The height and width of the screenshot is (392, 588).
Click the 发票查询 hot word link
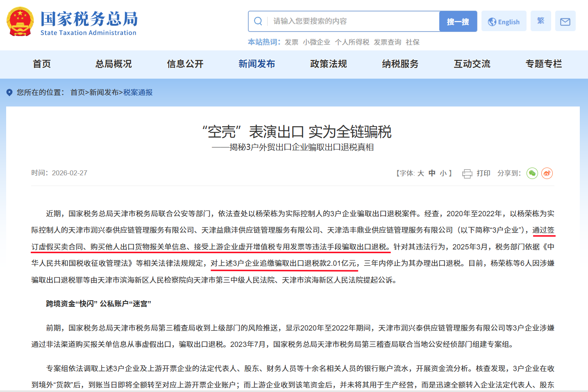(x=387, y=42)
